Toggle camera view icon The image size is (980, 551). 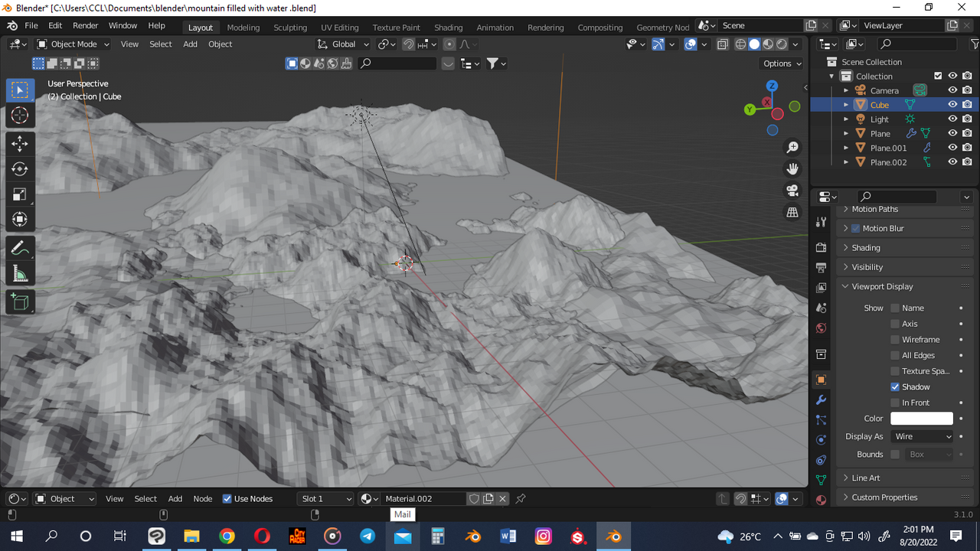coord(792,191)
